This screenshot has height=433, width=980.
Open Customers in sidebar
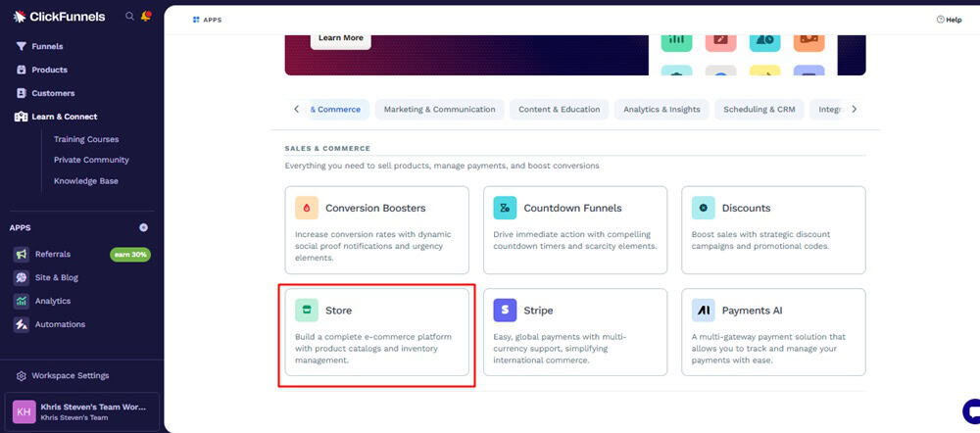click(x=53, y=93)
